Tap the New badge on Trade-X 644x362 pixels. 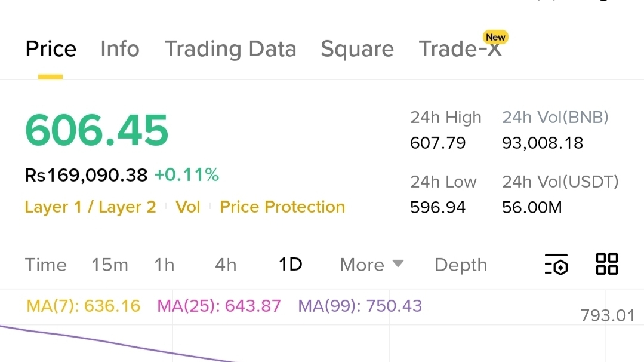pyautogui.click(x=495, y=38)
